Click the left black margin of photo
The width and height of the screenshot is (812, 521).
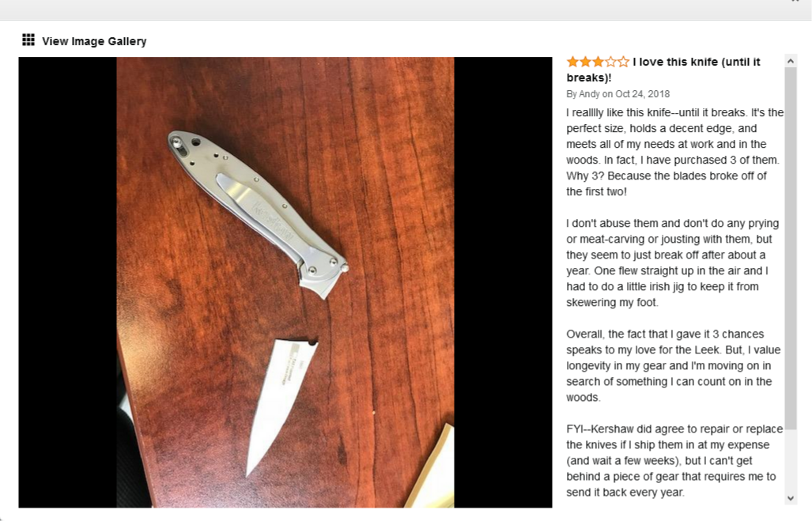coord(67,282)
